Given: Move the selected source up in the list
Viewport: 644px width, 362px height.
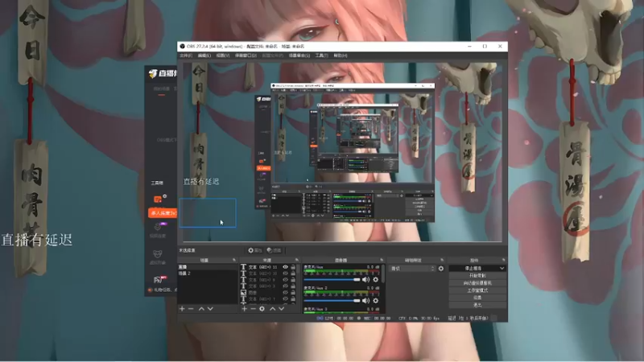Looking at the screenshot, I should [x=272, y=309].
